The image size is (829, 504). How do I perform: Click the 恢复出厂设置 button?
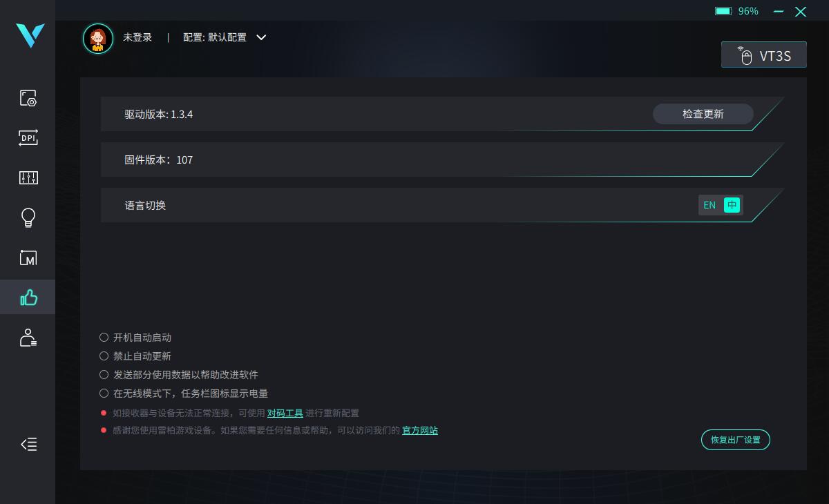click(x=736, y=440)
